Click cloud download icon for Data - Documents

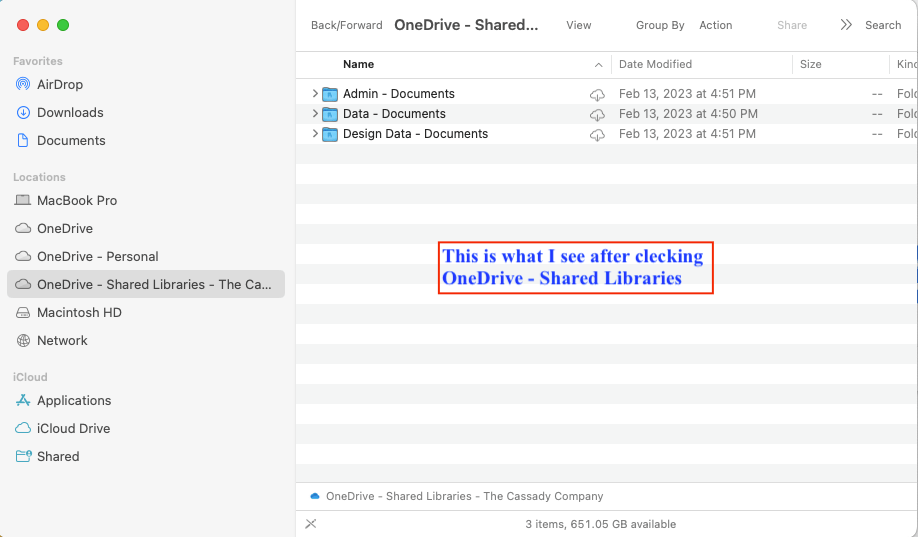coord(597,114)
